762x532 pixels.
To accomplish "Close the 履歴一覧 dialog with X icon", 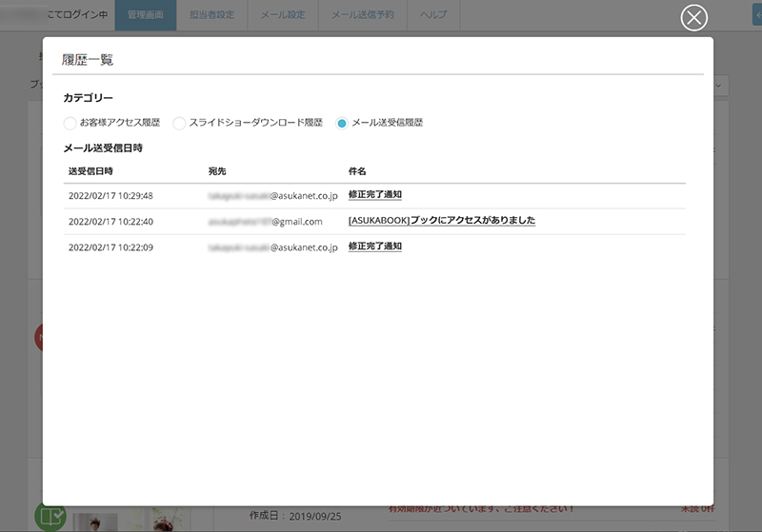I will [x=695, y=18].
